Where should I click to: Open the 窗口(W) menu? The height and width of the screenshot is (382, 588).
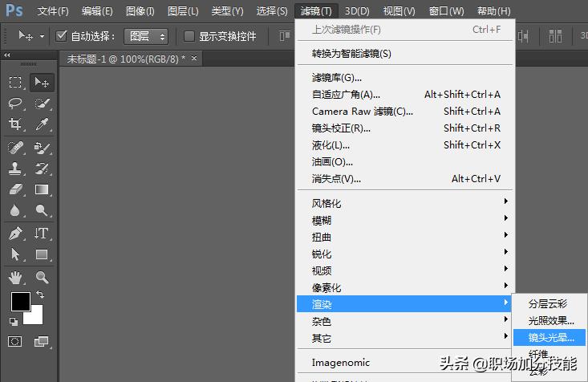[x=446, y=11]
